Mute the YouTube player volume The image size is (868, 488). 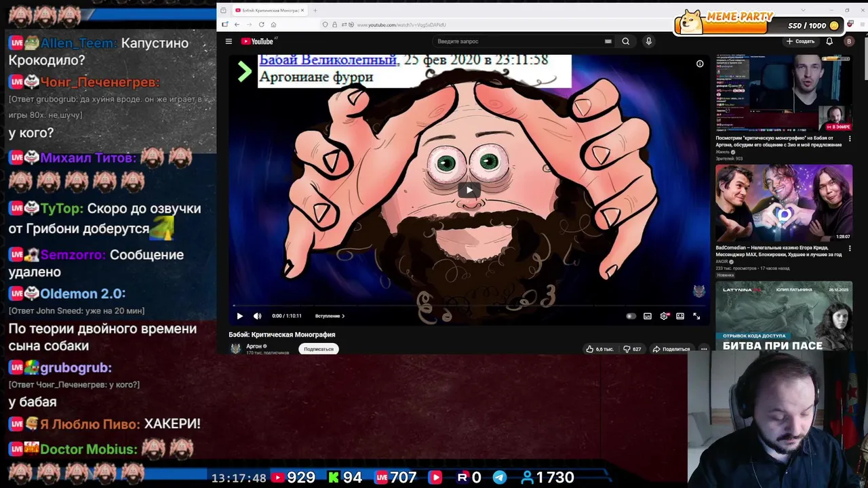(257, 316)
